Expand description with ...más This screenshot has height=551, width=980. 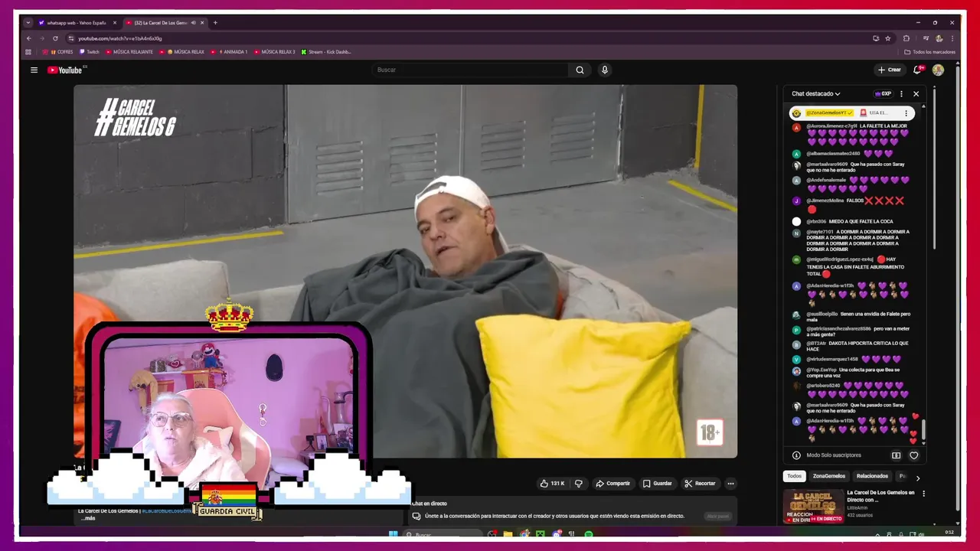88,518
